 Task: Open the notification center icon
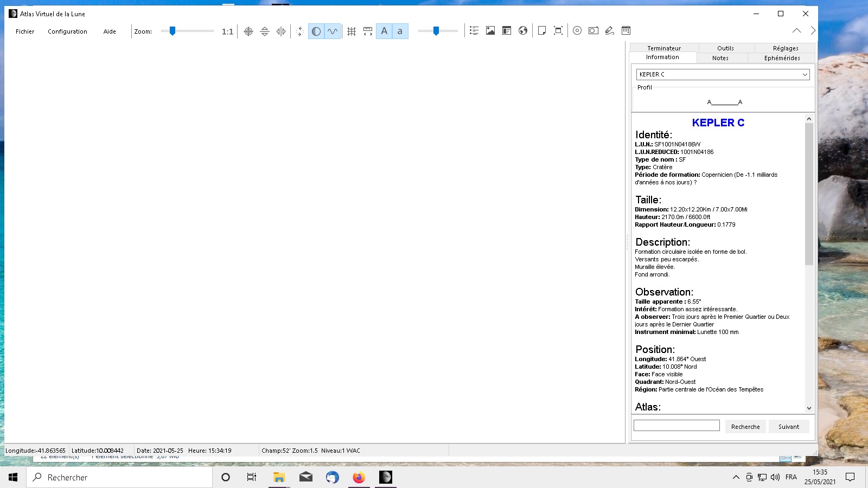[850, 477]
